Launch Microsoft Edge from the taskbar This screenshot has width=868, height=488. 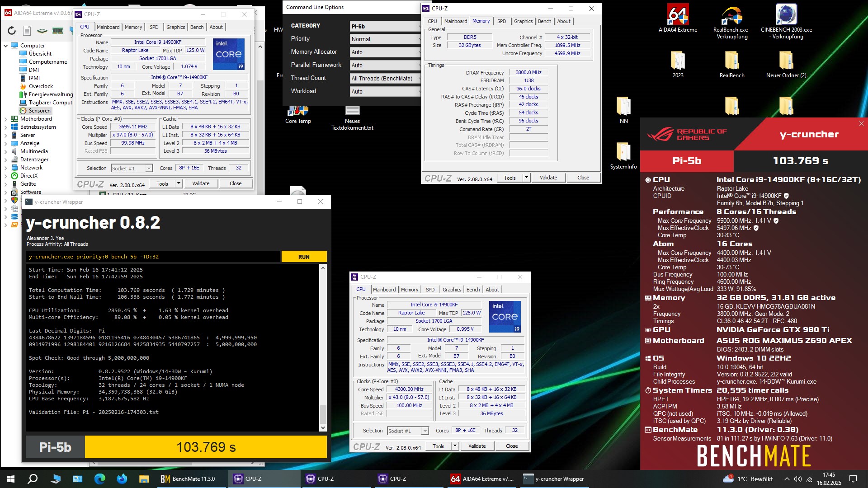pos(100,479)
